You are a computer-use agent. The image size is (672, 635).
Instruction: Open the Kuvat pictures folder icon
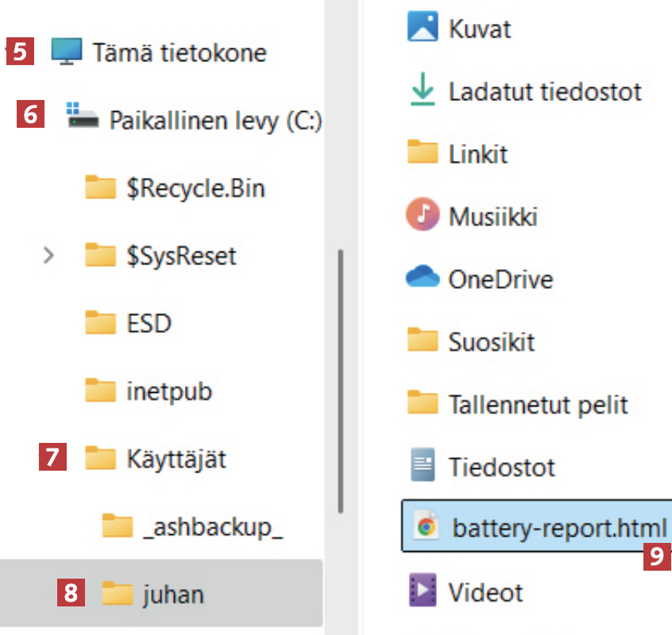coord(423,28)
